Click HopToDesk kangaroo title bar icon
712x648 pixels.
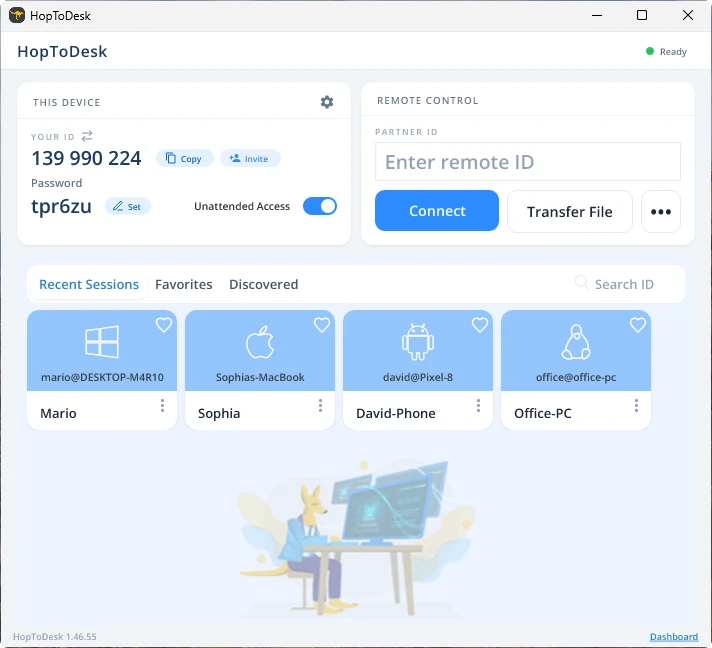[17, 15]
